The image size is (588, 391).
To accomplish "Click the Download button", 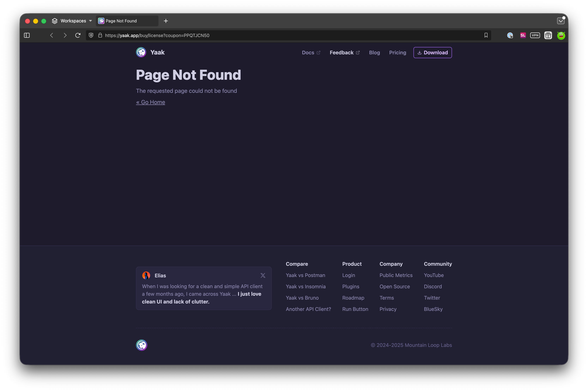I will pos(432,53).
